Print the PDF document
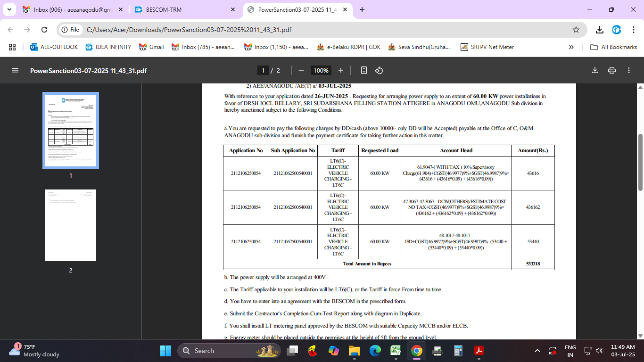The image size is (644, 362). (612, 70)
